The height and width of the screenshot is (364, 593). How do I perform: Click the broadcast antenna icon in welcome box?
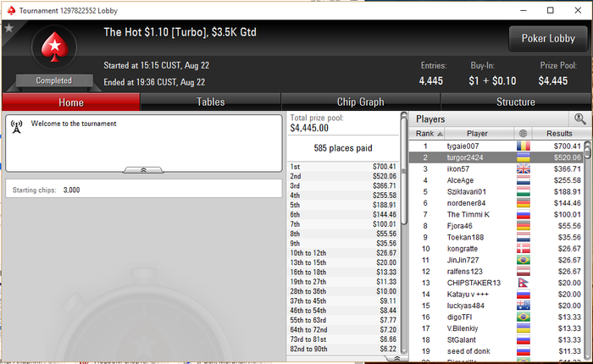coord(16,127)
